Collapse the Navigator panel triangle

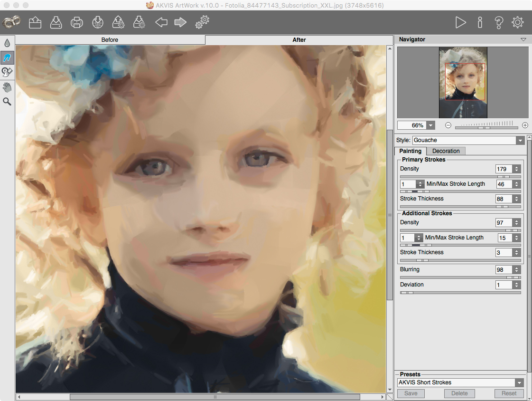523,40
